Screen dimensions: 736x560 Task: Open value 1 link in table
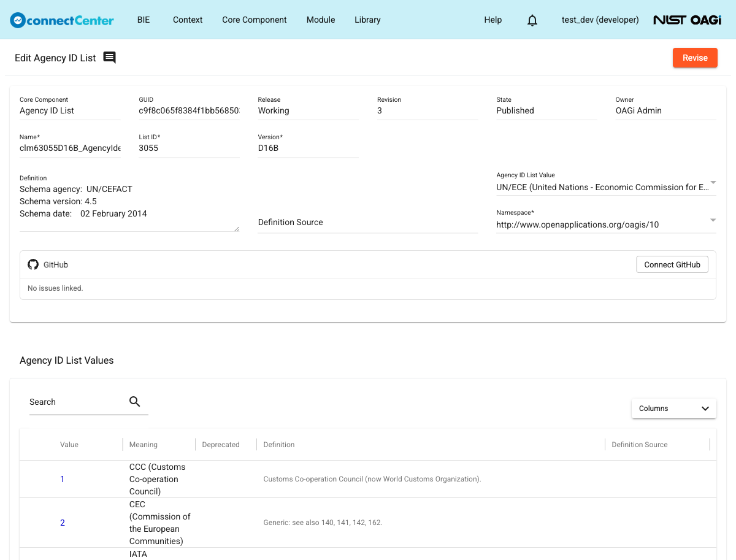pos(62,479)
